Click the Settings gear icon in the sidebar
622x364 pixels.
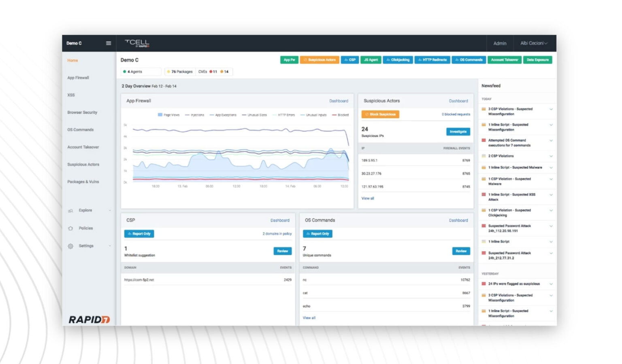pyautogui.click(x=70, y=246)
